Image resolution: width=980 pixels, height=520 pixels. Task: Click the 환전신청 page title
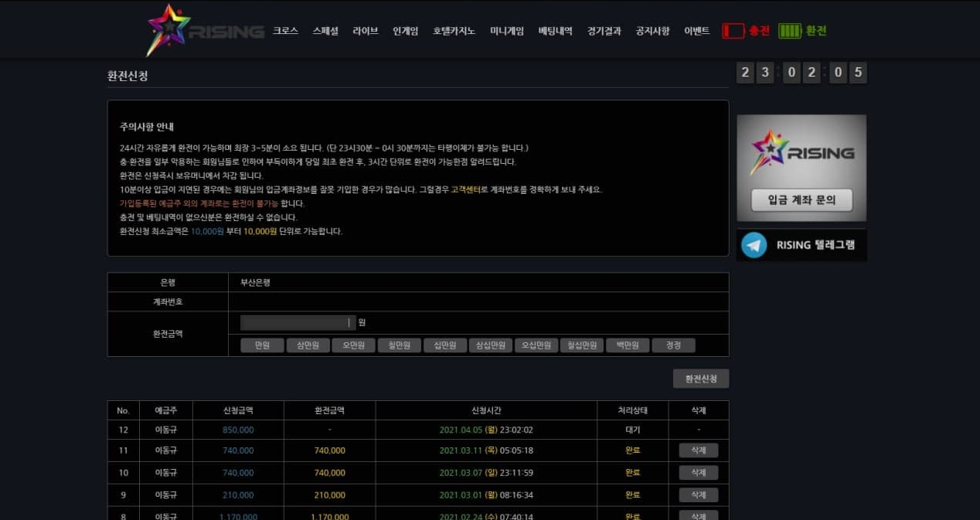[128, 76]
